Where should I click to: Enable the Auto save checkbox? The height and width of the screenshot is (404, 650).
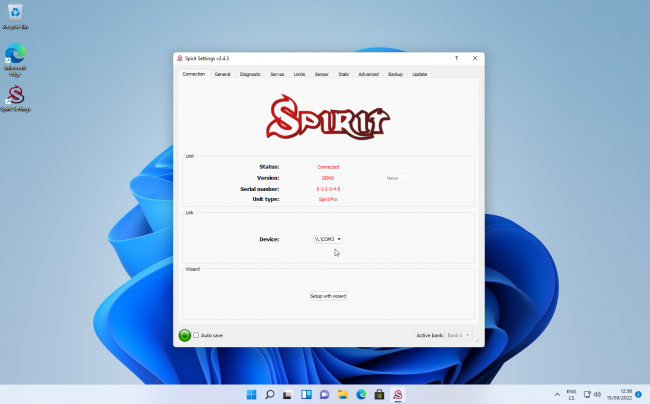point(196,335)
